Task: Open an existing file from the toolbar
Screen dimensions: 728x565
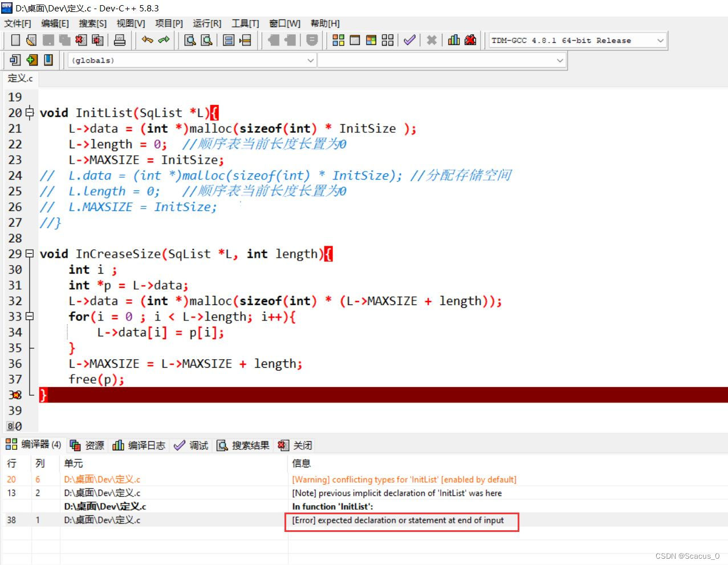Action: pyautogui.click(x=31, y=40)
